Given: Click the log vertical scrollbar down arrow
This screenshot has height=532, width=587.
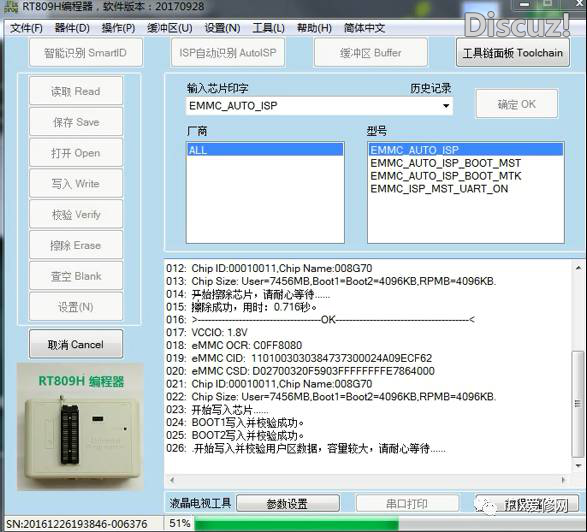Looking at the screenshot, I should pos(578,466).
